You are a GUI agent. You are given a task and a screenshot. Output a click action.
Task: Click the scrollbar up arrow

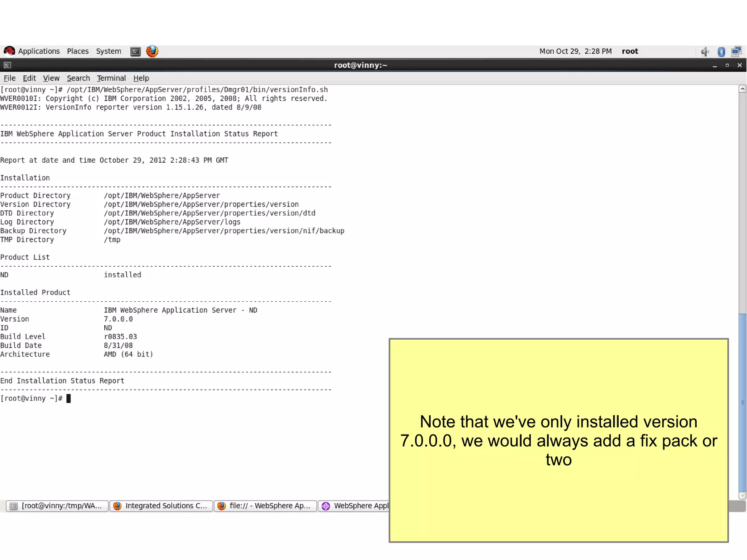pos(742,89)
